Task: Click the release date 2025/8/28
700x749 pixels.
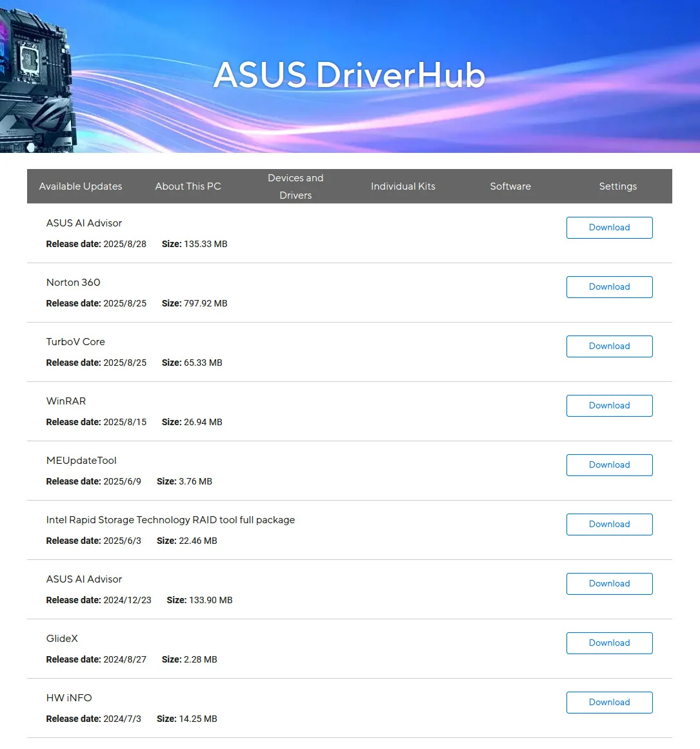Action: 125,244
